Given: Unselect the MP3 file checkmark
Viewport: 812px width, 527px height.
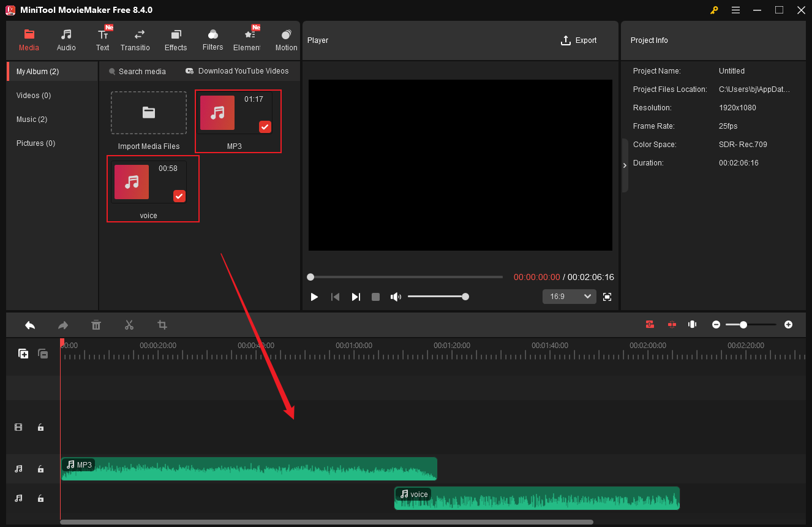Looking at the screenshot, I should coord(265,127).
